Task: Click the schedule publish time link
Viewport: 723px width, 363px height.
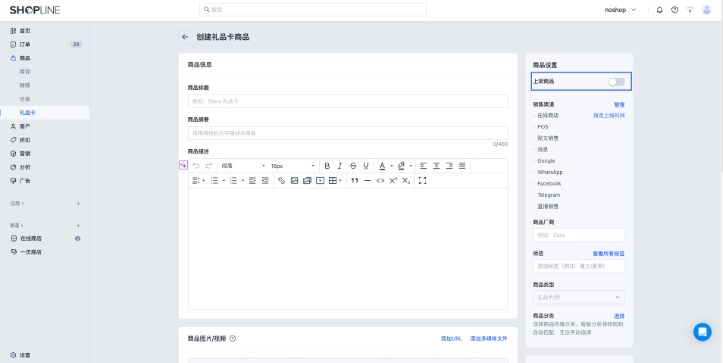Action: click(x=609, y=116)
